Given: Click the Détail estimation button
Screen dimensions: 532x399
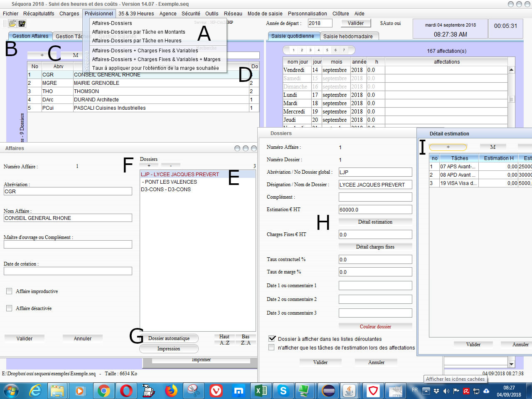Looking at the screenshot, I should [375, 222].
